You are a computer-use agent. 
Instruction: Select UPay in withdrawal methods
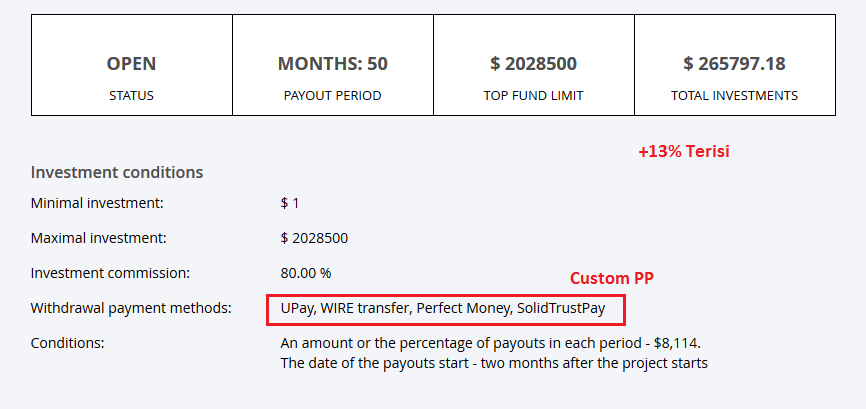(x=296, y=308)
